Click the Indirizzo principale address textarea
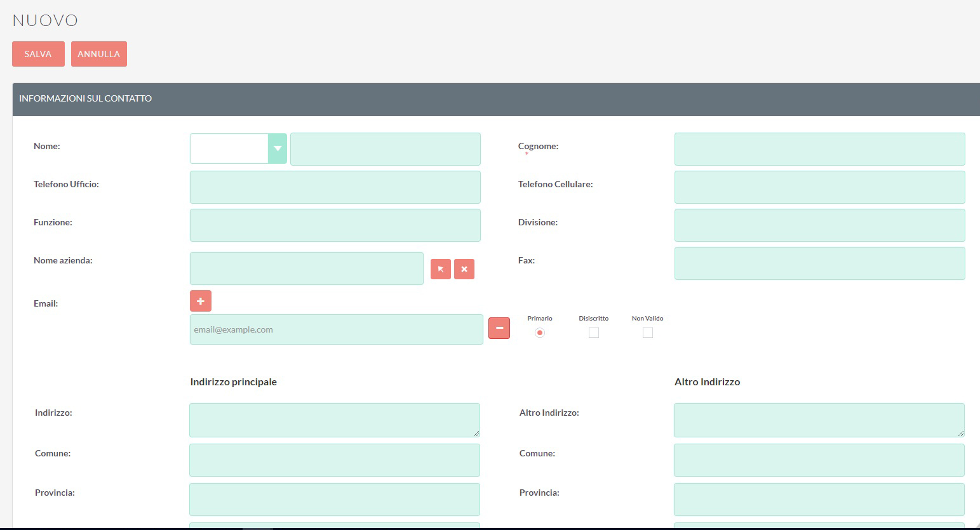The width and height of the screenshot is (980, 530). tap(334, 420)
